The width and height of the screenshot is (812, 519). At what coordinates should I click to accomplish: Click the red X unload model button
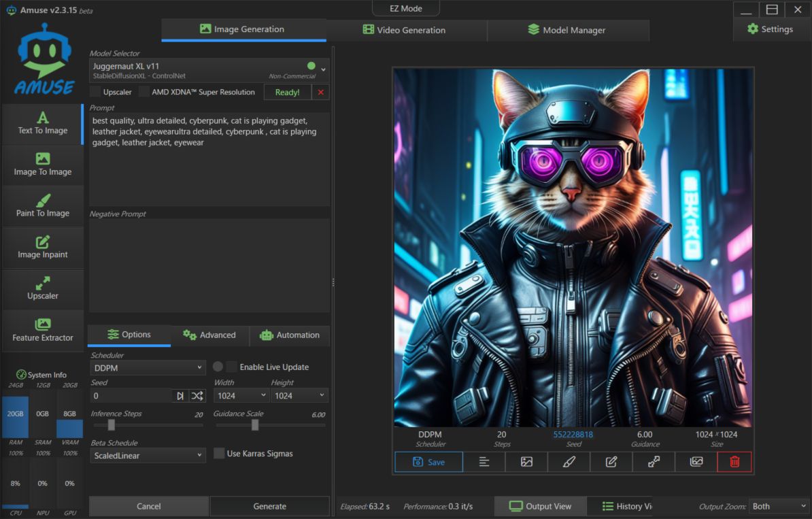click(321, 93)
